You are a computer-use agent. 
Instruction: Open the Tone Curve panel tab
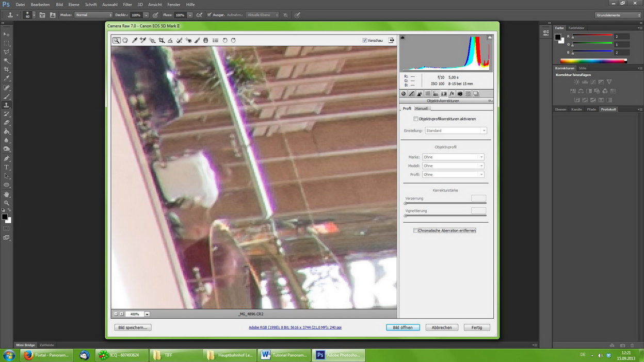pyautogui.click(x=411, y=94)
